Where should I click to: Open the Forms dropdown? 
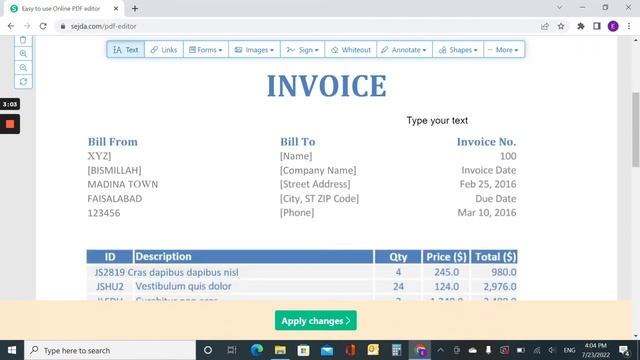[206, 50]
